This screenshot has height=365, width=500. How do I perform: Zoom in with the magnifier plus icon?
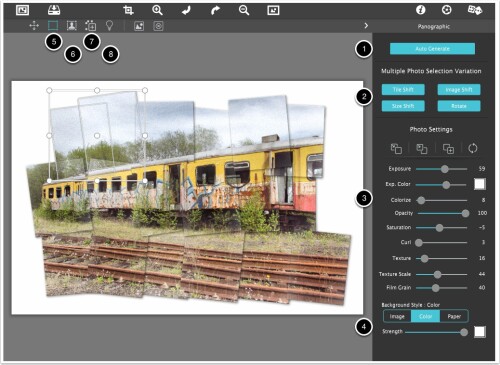click(x=157, y=10)
